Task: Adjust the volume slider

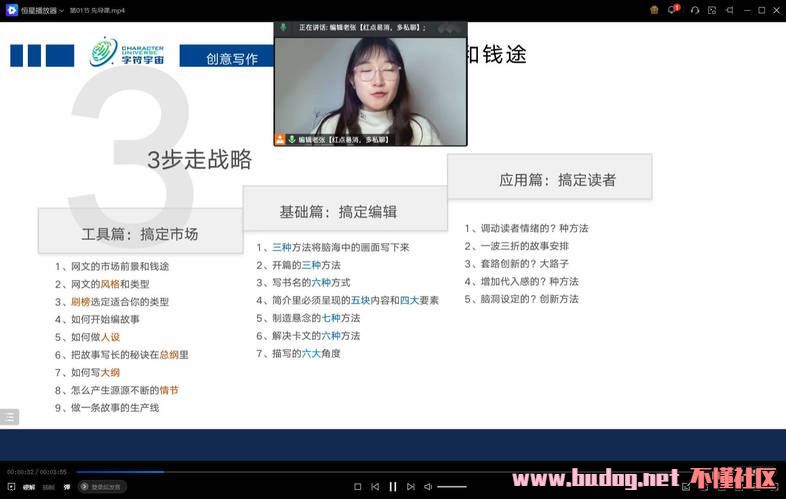Action: (x=452, y=486)
